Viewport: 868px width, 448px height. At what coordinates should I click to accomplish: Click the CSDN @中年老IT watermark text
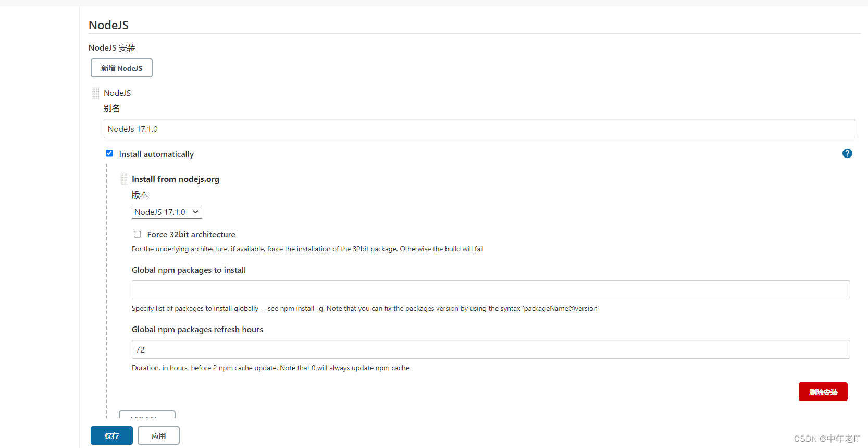tap(826, 439)
